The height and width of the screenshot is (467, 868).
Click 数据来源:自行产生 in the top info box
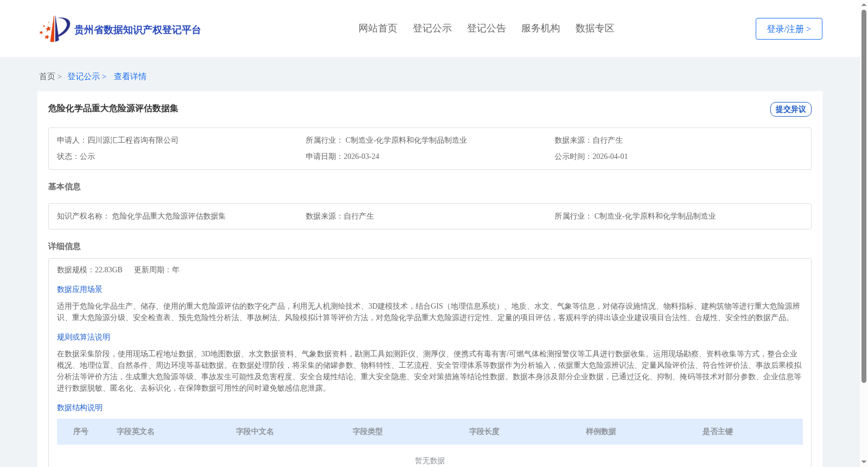coord(589,140)
